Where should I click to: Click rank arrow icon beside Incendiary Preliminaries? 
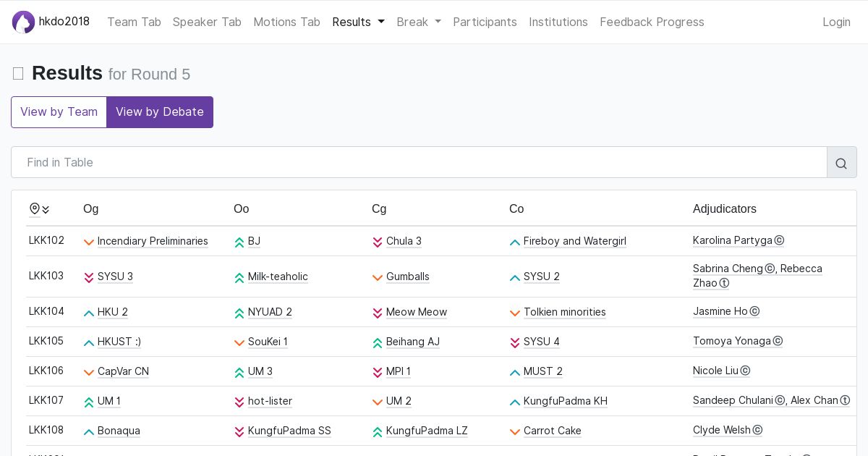89,242
